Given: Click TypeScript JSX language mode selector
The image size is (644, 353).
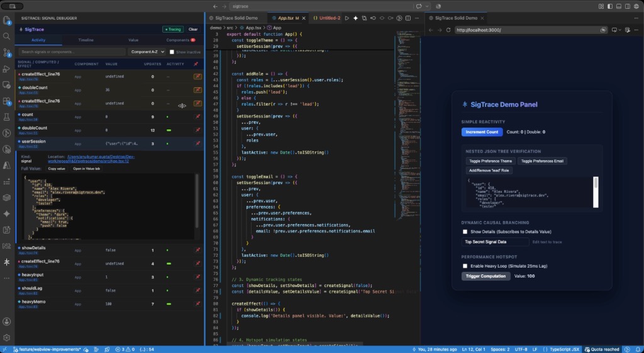Looking at the screenshot, I should point(565,349).
